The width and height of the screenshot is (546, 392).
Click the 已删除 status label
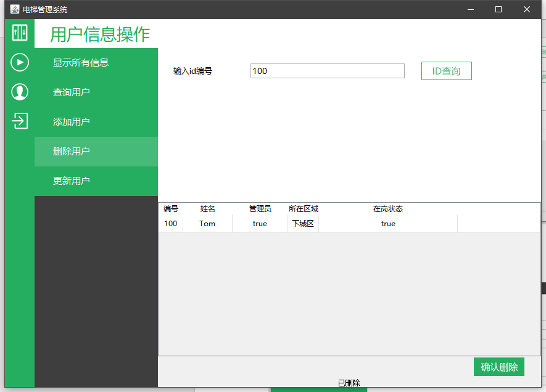(349, 383)
